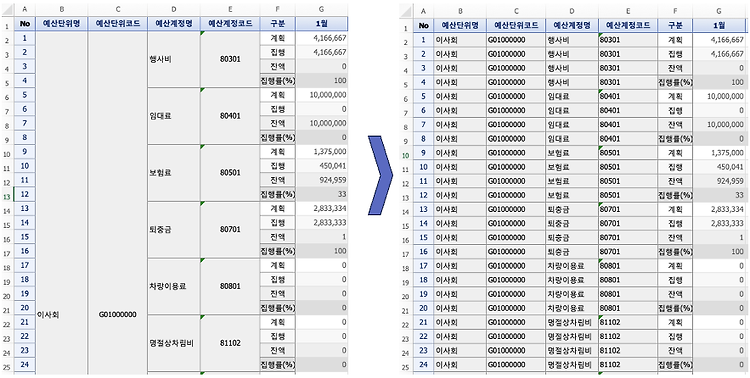Click '80501' in No 11 row, unmerged sheet
This screenshot has width=750, height=378.
click(627, 182)
